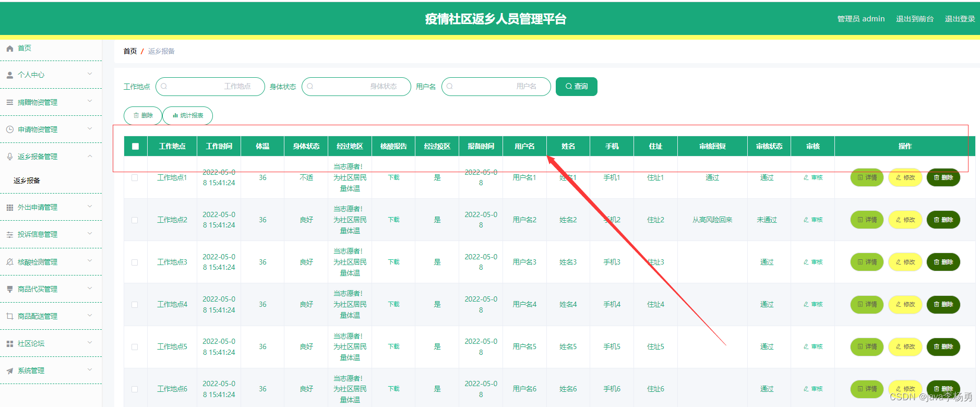The image size is (980, 407).
Task: Expand the 核酸检测管理 chevron
Action: tap(90, 261)
